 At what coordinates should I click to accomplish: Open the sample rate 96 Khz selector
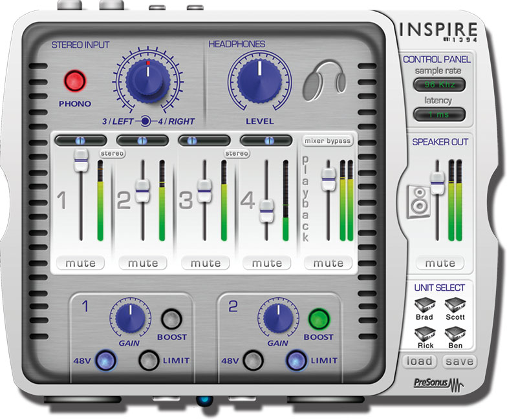point(440,85)
